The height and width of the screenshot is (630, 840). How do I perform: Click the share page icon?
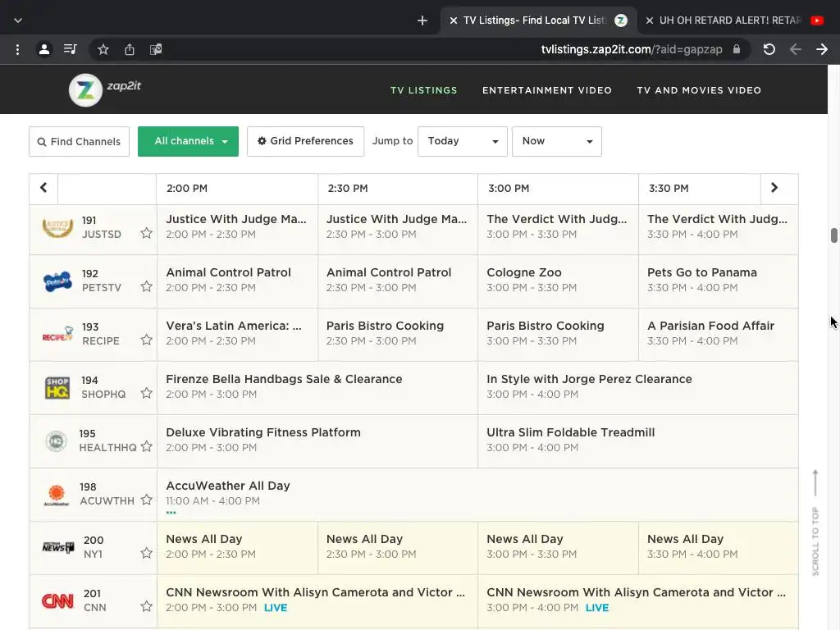coord(130,50)
